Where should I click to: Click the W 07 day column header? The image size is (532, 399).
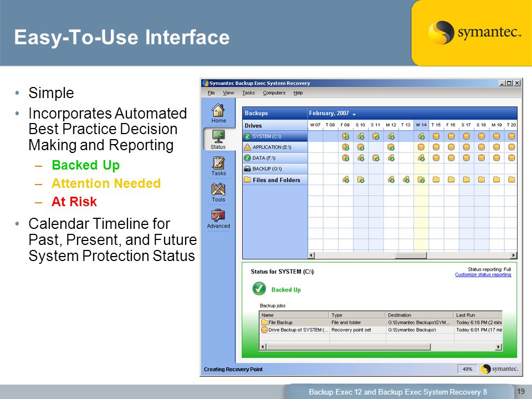click(315, 125)
